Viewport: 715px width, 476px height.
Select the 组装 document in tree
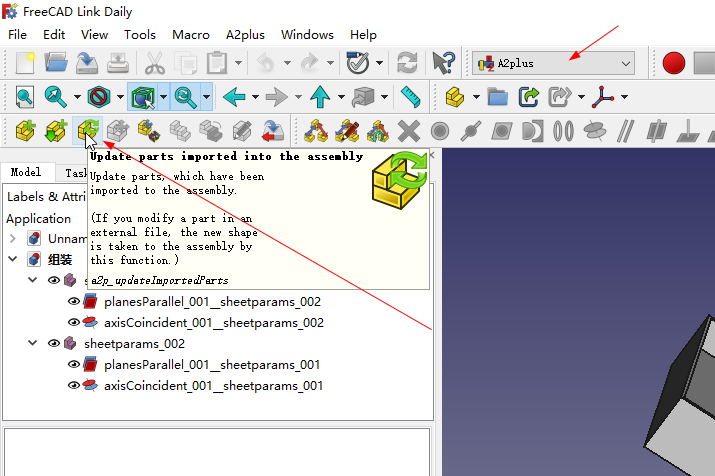coord(60,259)
